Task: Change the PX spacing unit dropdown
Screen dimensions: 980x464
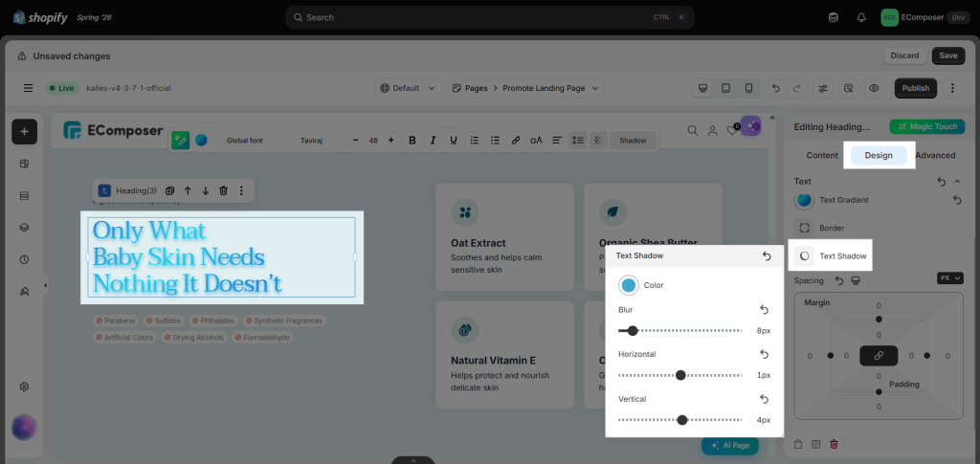Action: (950, 277)
